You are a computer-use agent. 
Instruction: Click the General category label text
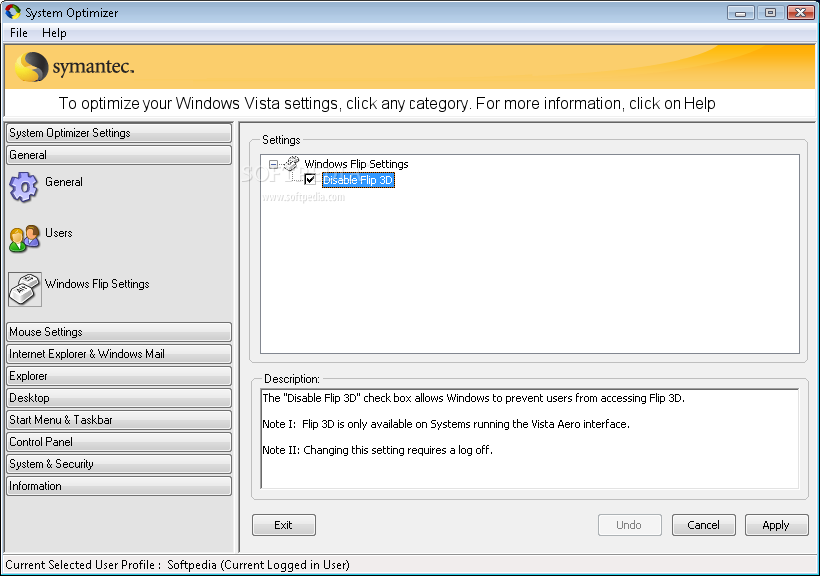(x=64, y=182)
